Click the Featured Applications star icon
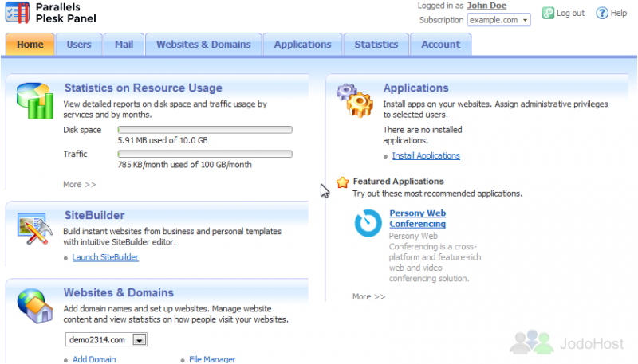 point(342,182)
